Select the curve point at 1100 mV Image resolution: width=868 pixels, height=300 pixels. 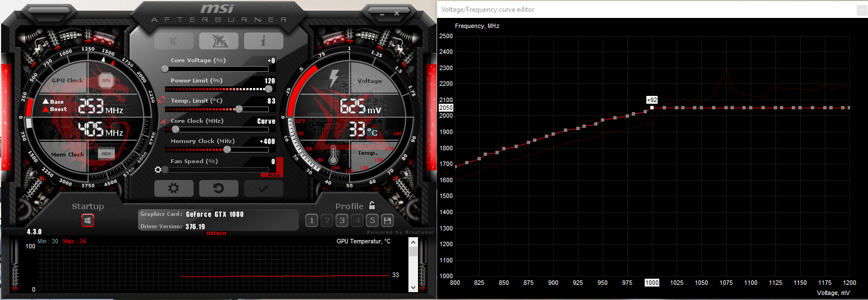tap(751, 108)
